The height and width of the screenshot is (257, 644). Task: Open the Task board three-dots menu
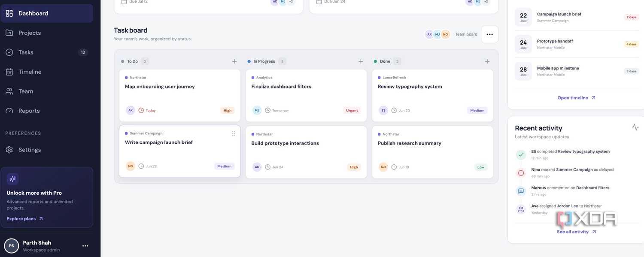489,34
